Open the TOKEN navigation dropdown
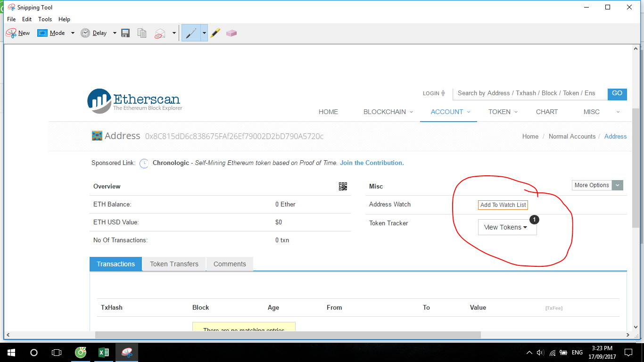Image resolution: width=644 pixels, height=362 pixels. pyautogui.click(x=503, y=112)
